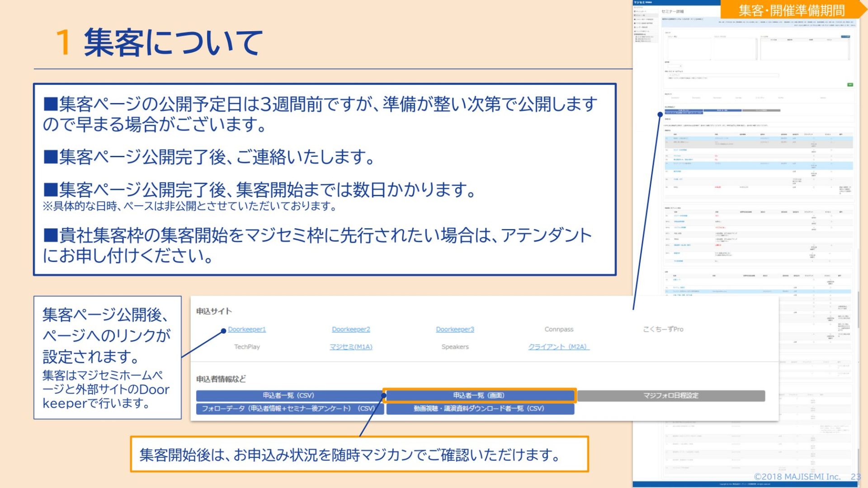Click the orange 集客・開催準備期間 banner
868x488 pixels.
tap(791, 10)
